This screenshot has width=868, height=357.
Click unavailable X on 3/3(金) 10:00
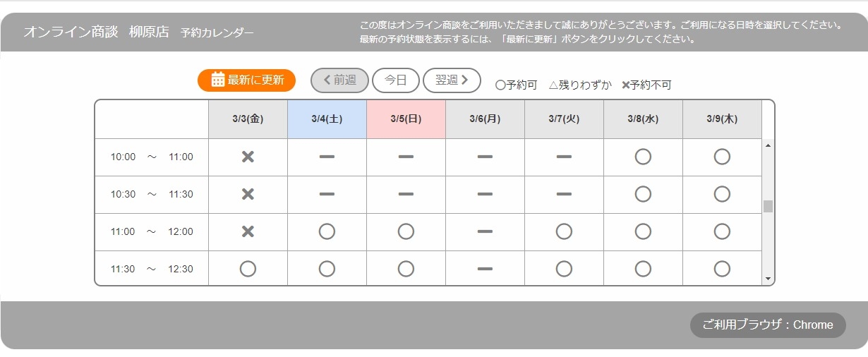pyautogui.click(x=248, y=157)
